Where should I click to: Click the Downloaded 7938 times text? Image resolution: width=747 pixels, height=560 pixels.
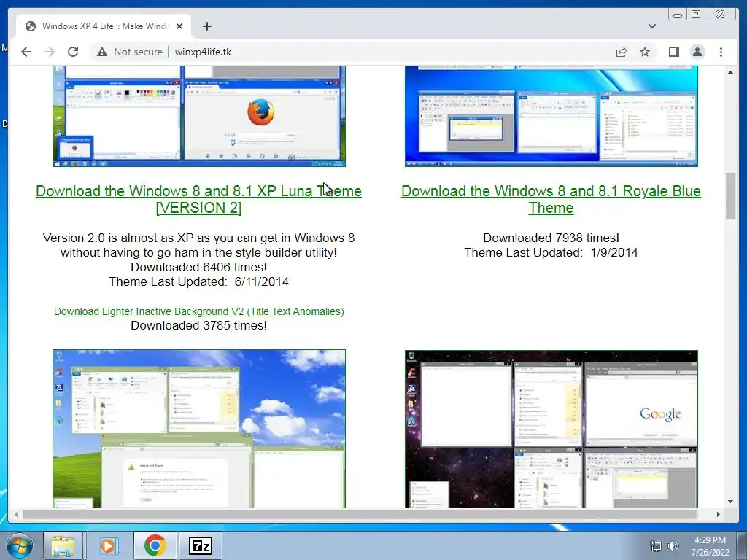(x=551, y=238)
